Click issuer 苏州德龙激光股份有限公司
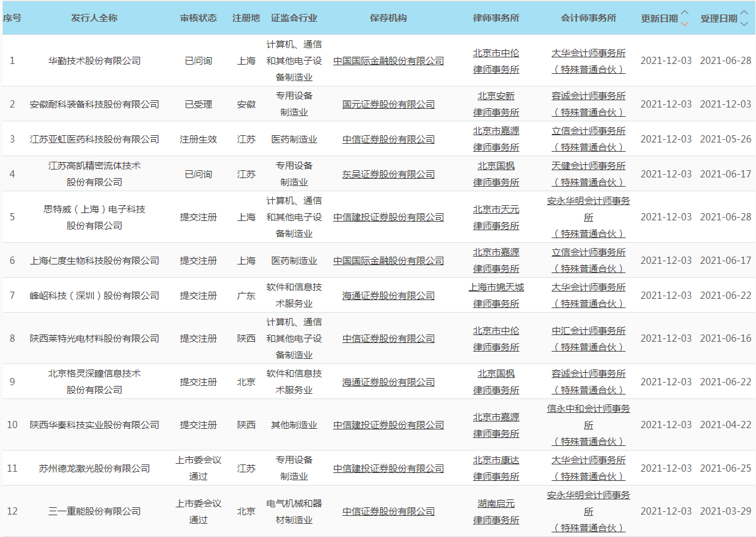This screenshot has width=756, height=537. coord(94,468)
